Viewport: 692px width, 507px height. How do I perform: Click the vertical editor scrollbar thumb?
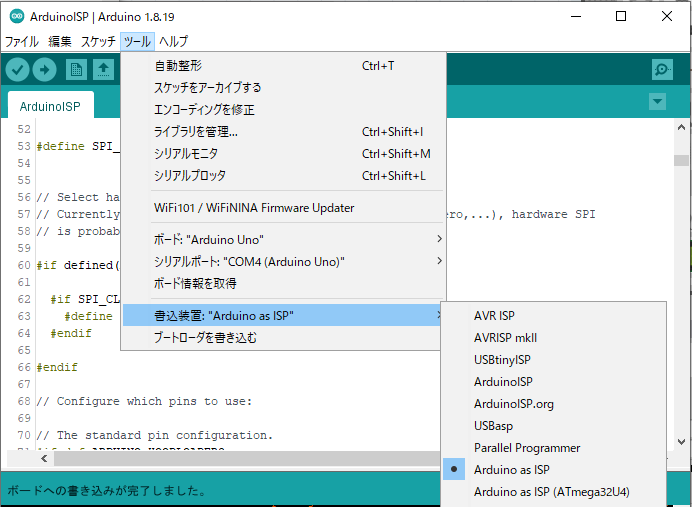(x=681, y=160)
